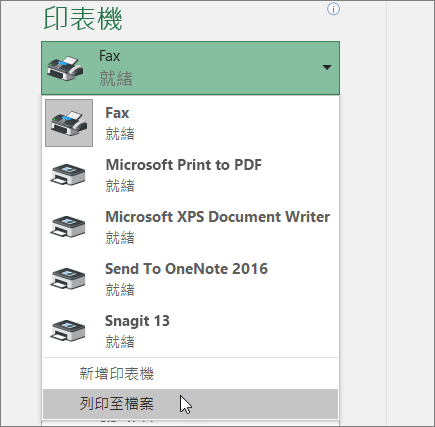Click the highlighted Fax icon in the list
This screenshot has width=435, height=427.
[69, 123]
